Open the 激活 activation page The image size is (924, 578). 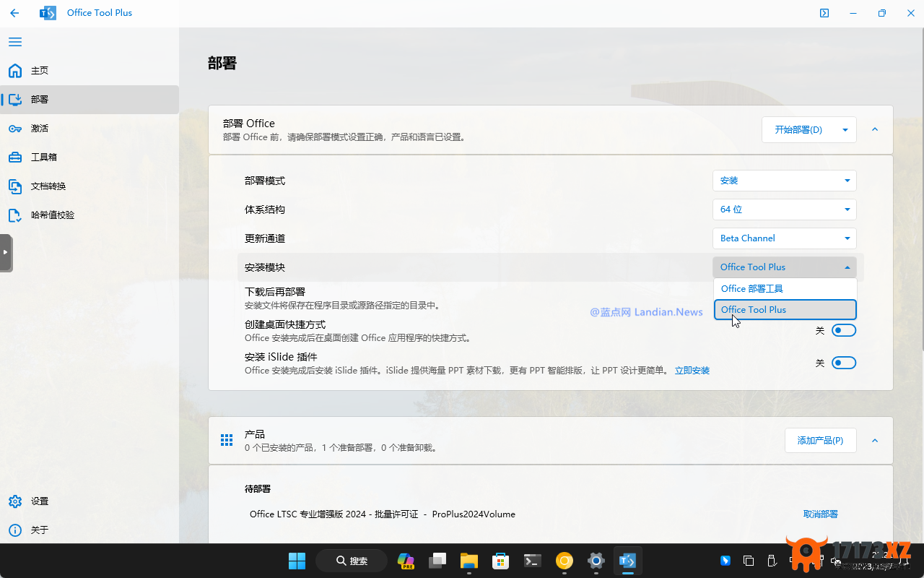click(90, 129)
